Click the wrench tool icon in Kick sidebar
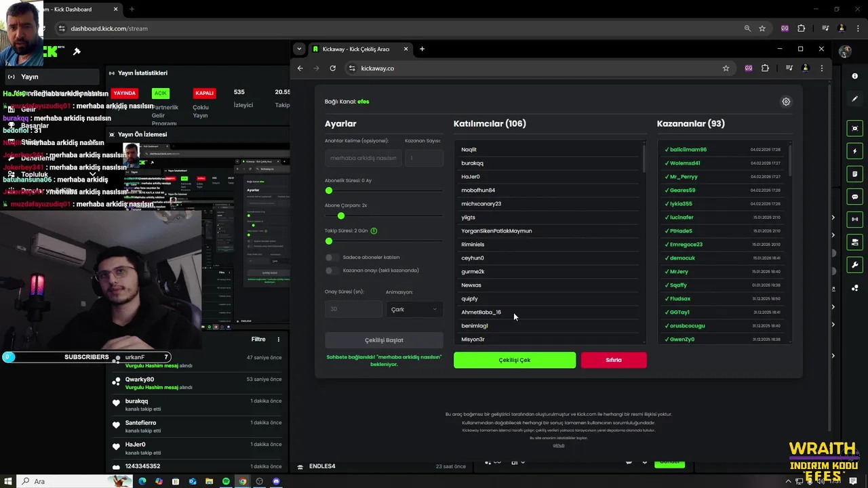The width and height of the screenshot is (868, 488). tap(854, 265)
